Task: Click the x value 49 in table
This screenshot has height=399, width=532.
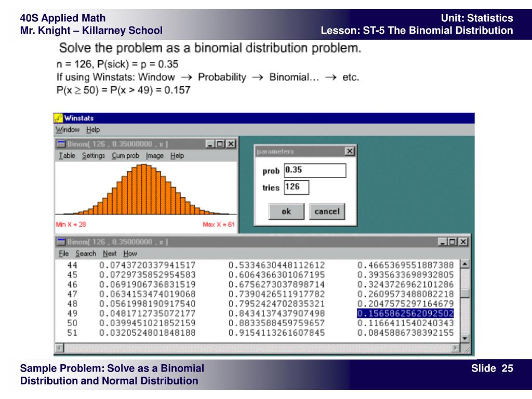Action: (72, 313)
